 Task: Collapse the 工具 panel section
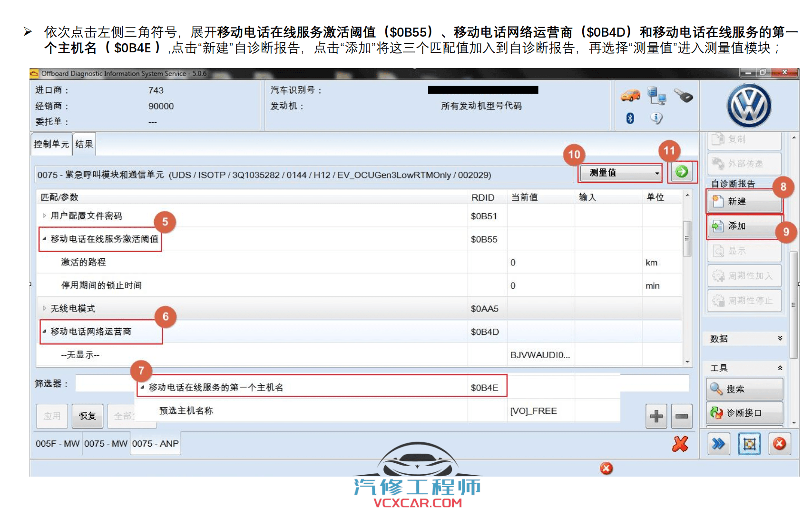tap(780, 368)
